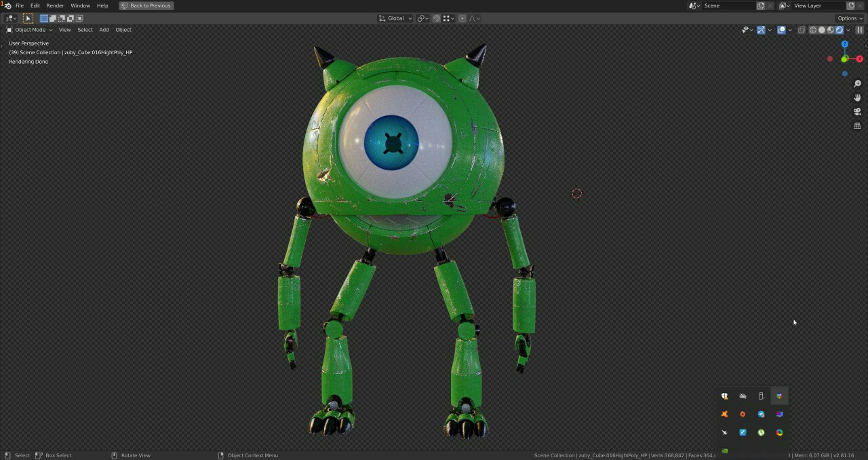Click the green Y axis gizmo dot
Viewport: 868px width, 460px height.
[x=844, y=59]
